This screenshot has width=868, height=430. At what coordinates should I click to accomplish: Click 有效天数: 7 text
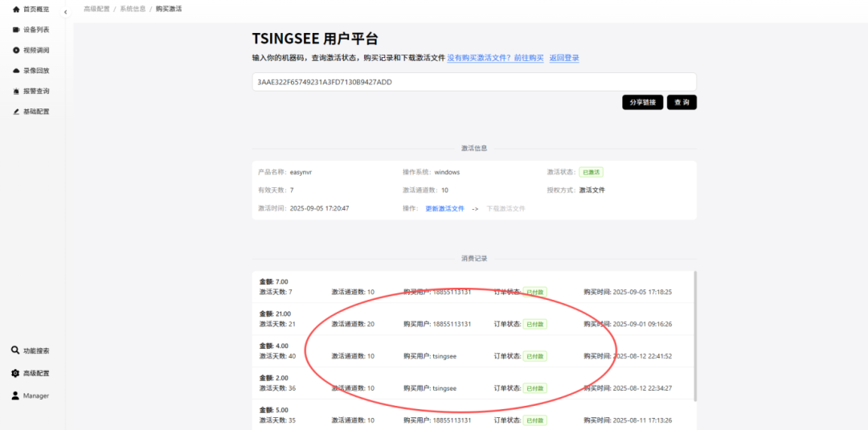point(276,190)
